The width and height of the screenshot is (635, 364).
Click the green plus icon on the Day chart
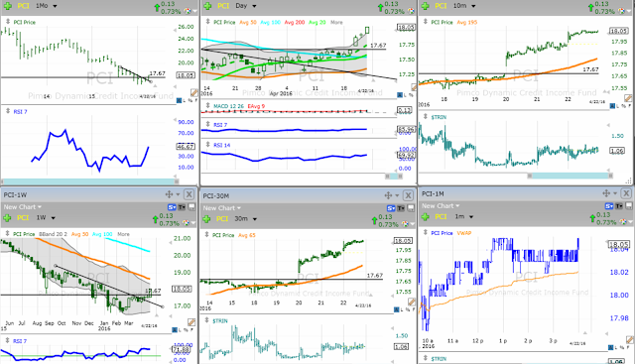[x=207, y=6]
